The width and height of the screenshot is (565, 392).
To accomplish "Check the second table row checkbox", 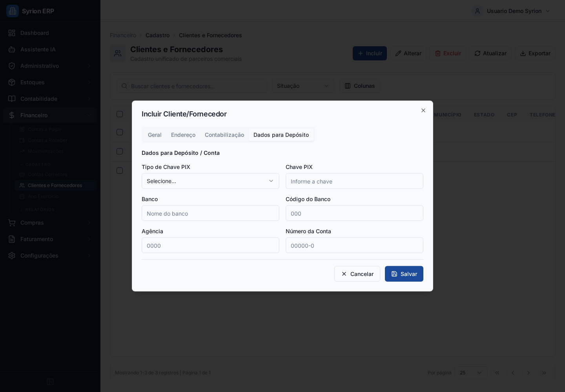I will pos(120,151).
